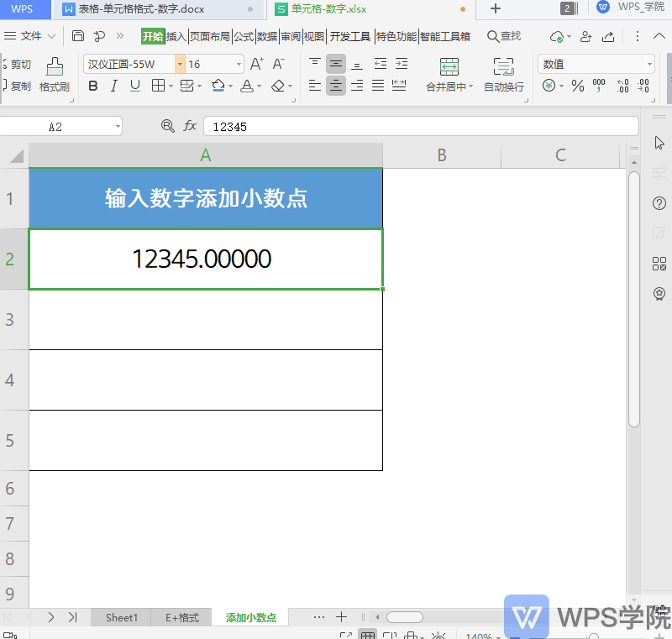The width and height of the screenshot is (672, 639).
Task: Click distributed alignment icon
Action: tap(399, 86)
